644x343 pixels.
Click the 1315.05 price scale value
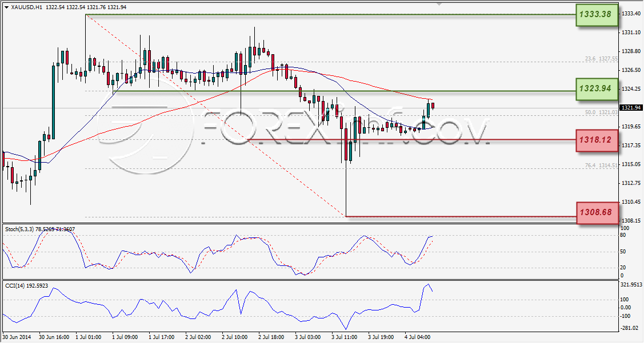[630, 164]
